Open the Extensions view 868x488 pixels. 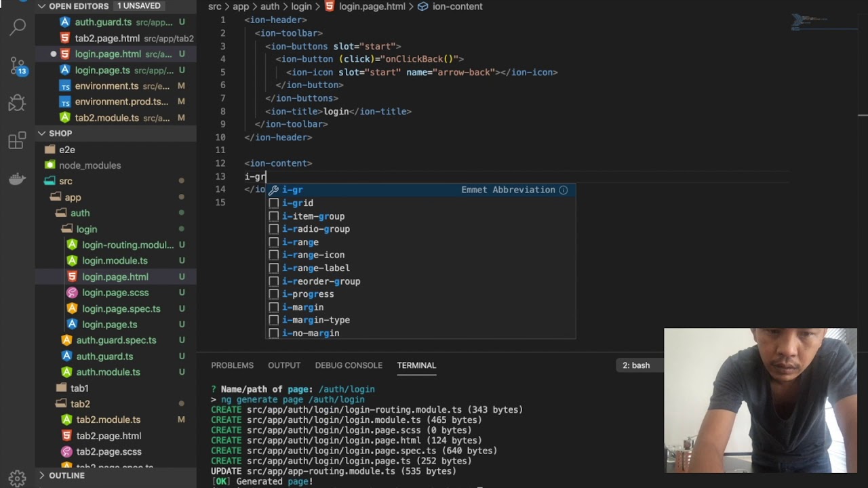point(18,141)
